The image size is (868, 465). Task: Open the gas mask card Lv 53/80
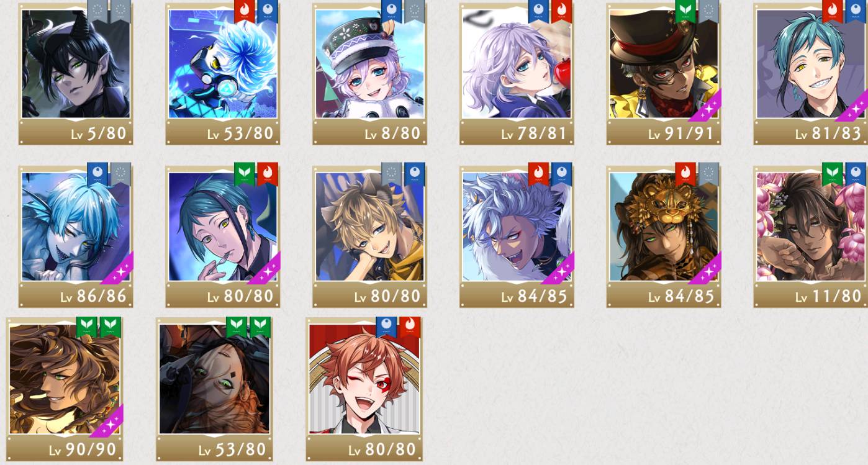click(x=223, y=74)
